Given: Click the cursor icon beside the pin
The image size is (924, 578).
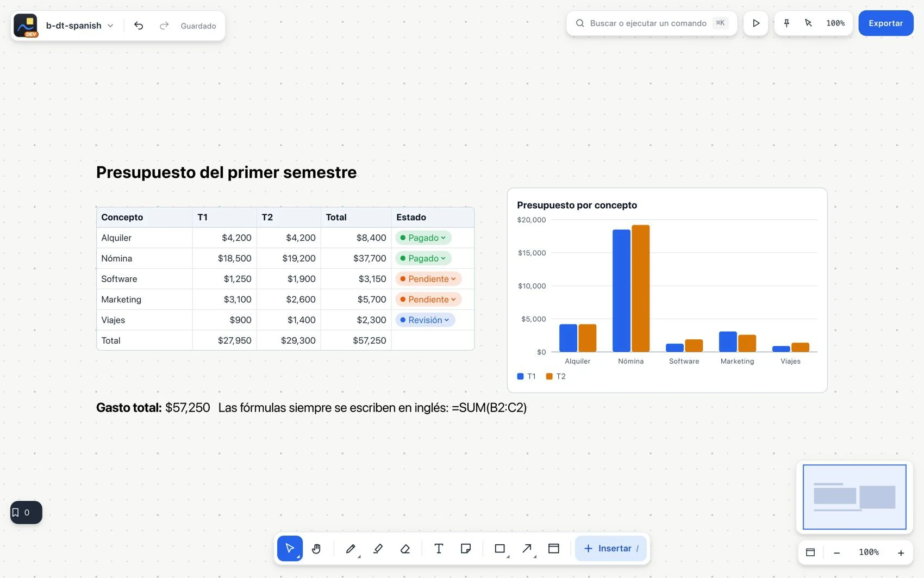Looking at the screenshot, I should tap(808, 23).
